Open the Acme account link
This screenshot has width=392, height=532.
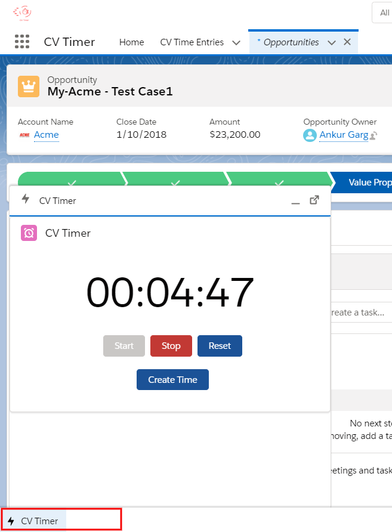47,135
